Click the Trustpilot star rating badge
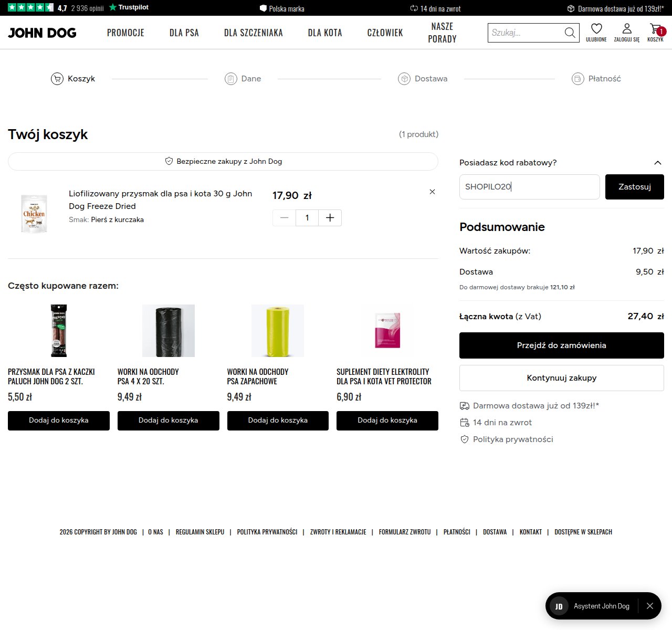672x630 pixels. click(30, 7)
